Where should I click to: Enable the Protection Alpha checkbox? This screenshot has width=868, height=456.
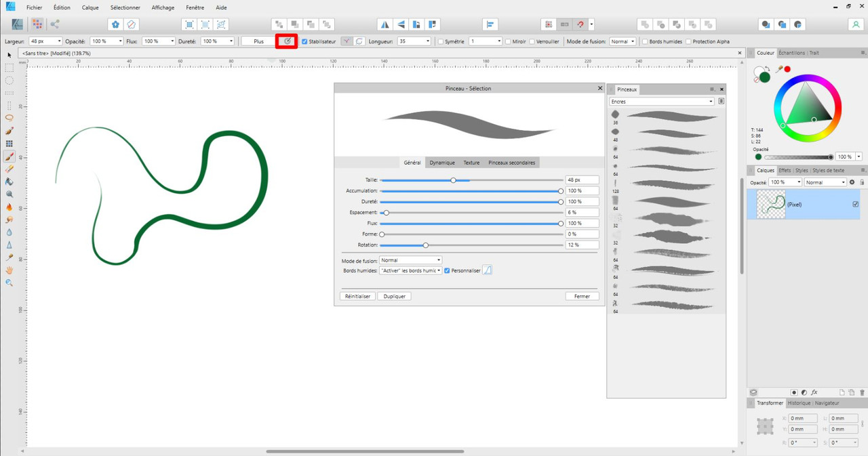688,41
